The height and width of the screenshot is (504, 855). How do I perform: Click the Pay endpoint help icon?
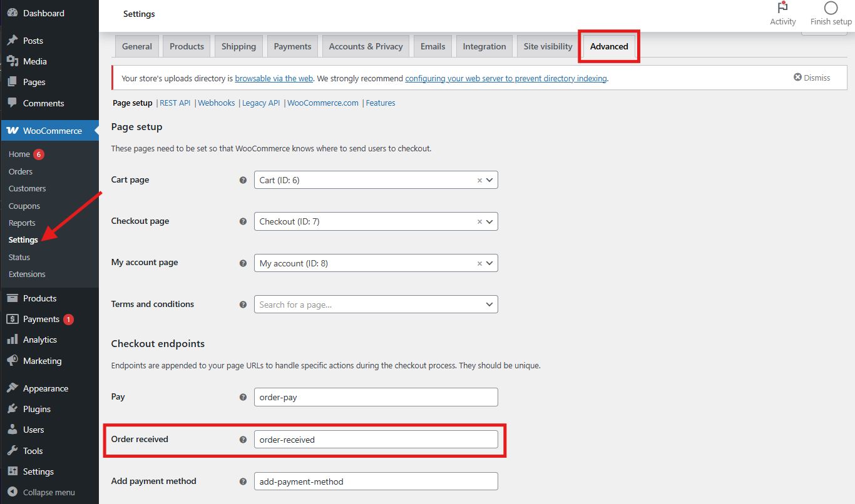243,397
